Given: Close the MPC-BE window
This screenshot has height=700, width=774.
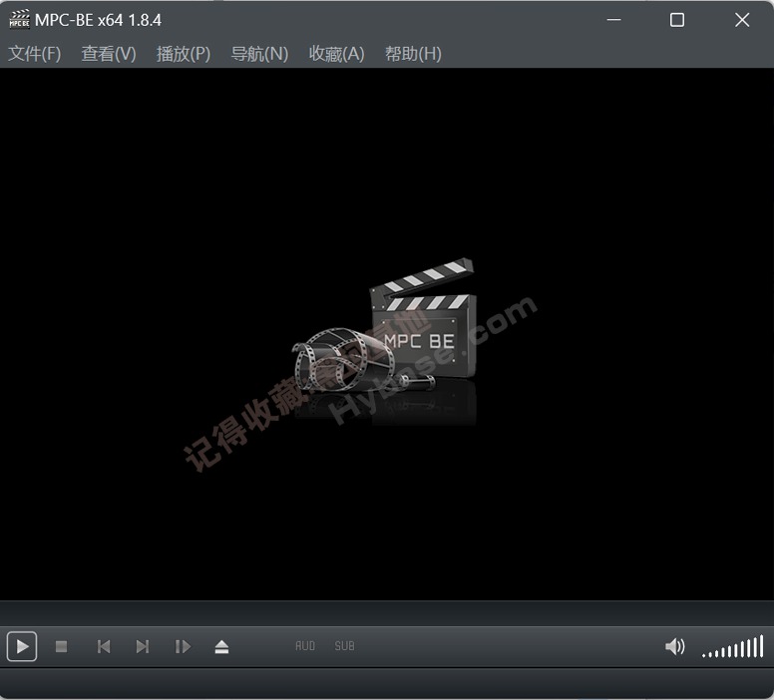Looking at the screenshot, I should (x=742, y=20).
